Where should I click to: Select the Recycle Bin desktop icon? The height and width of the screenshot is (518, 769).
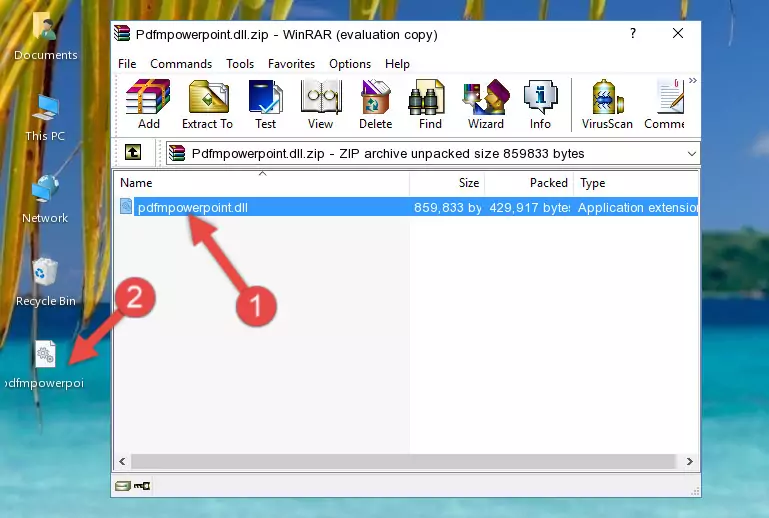[46, 283]
